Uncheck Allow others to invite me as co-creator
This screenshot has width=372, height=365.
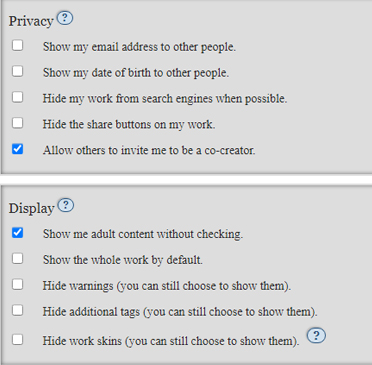[17, 149]
